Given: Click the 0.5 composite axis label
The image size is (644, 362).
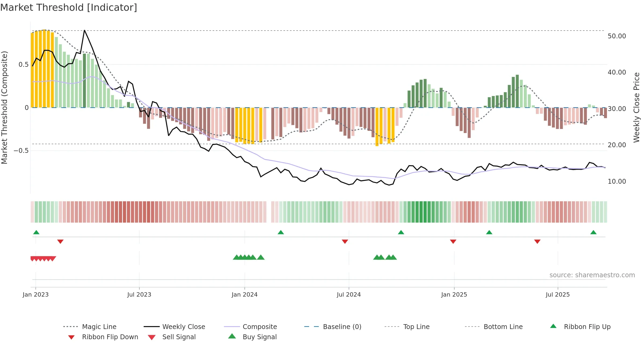Looking at the screenshot, I should (24, 64).
